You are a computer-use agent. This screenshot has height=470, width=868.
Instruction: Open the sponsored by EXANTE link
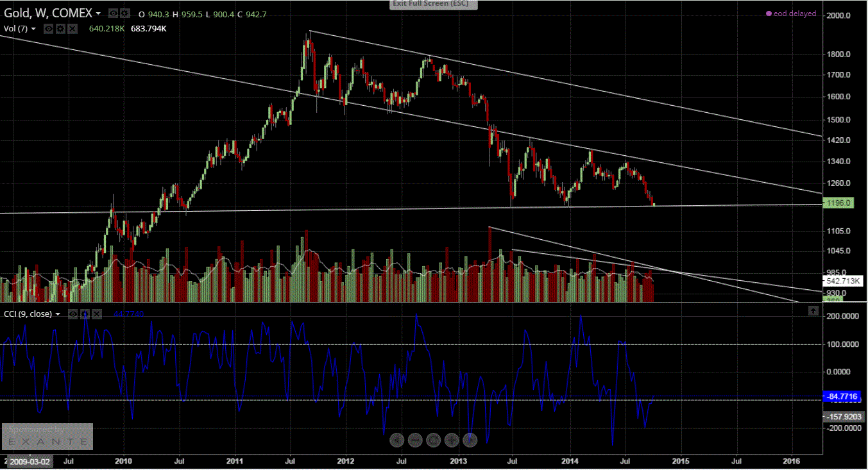point(47,436)
